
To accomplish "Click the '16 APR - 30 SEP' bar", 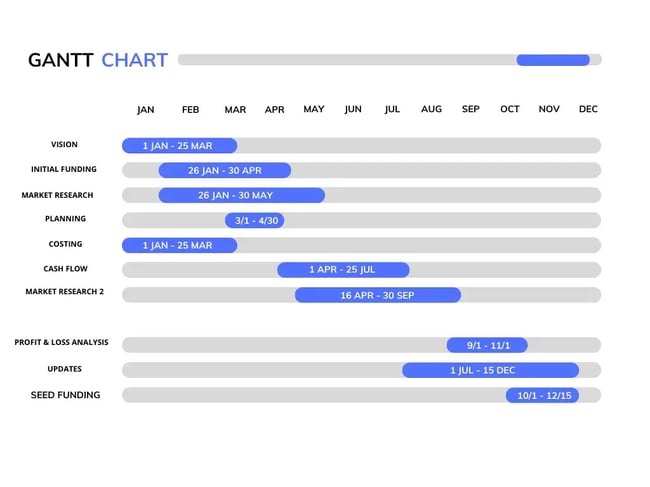I will [377, 295].
